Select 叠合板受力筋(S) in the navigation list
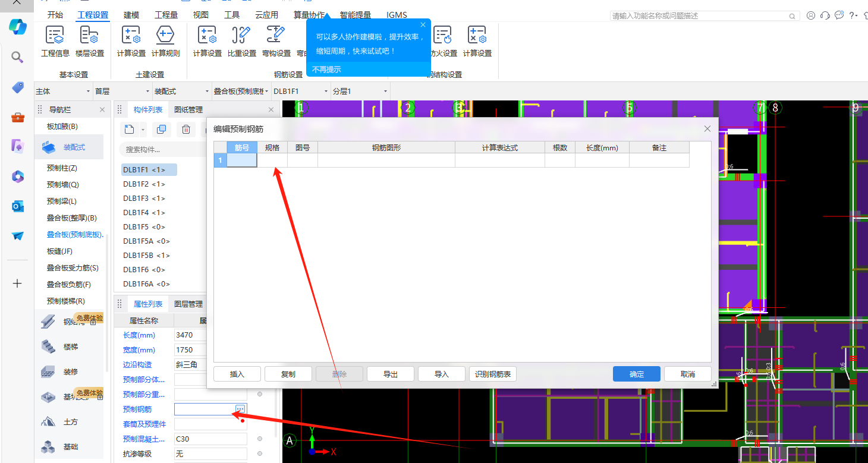This screenshot has height=463, width=868. (x=73, y=268)
